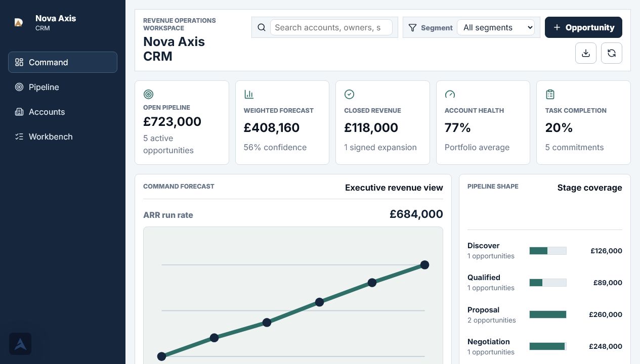Click the download export icon button
This screenshot has height=364, width=640.
click(x=586, y=53)
